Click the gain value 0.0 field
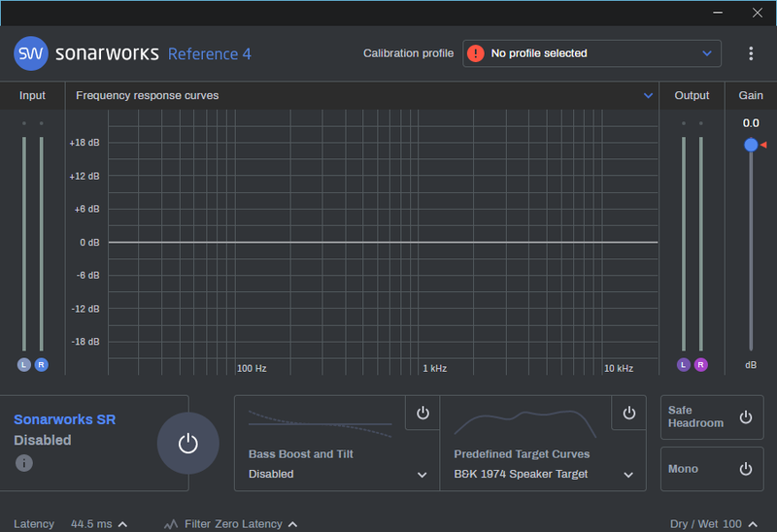 751,123
